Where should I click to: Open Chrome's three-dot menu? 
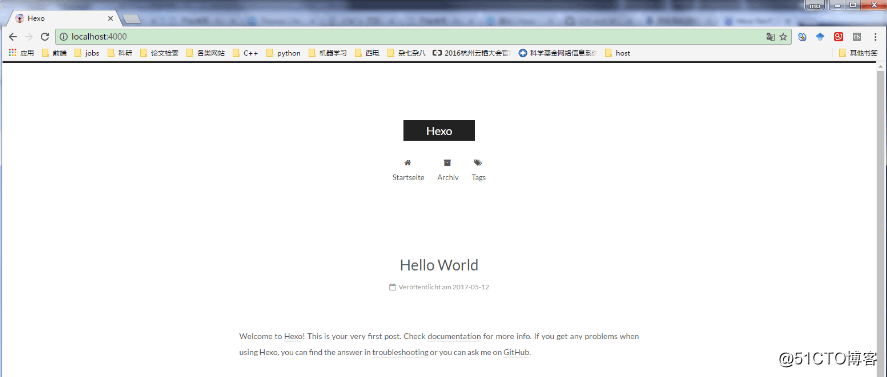point(876,37)
